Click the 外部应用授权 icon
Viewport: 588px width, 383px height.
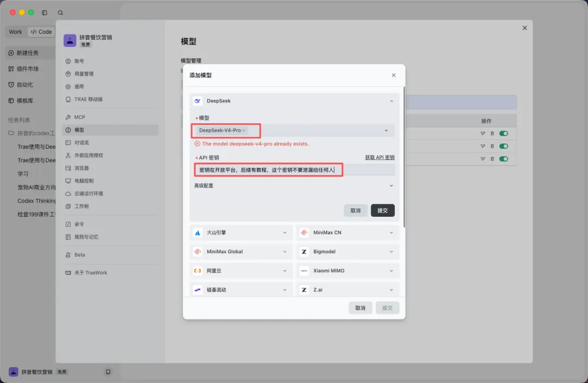click(x=68, y=155)
